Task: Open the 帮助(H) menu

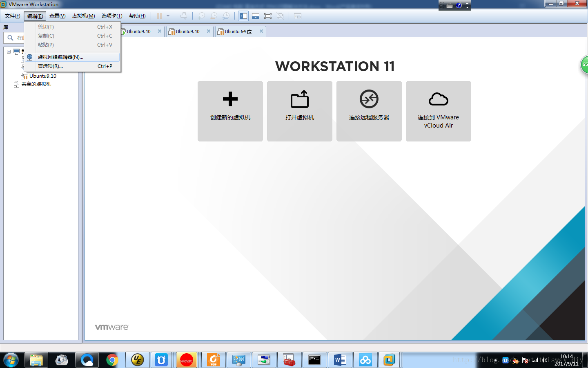Action: (137, 16)
